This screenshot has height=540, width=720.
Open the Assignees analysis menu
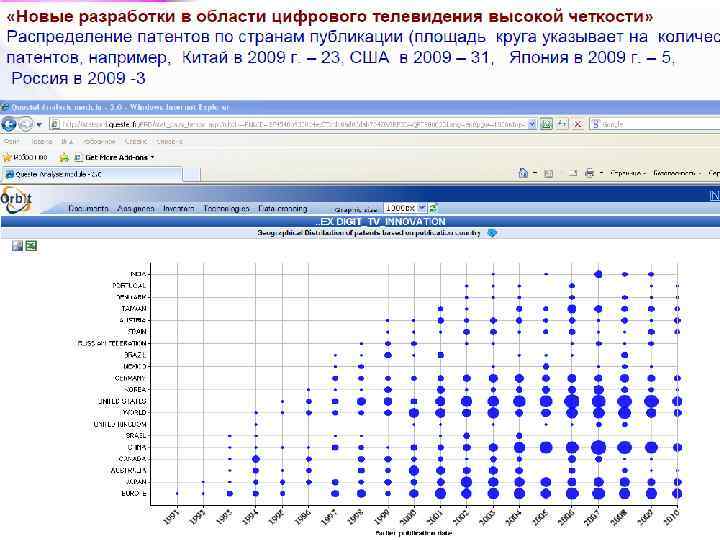pos(135,209)
